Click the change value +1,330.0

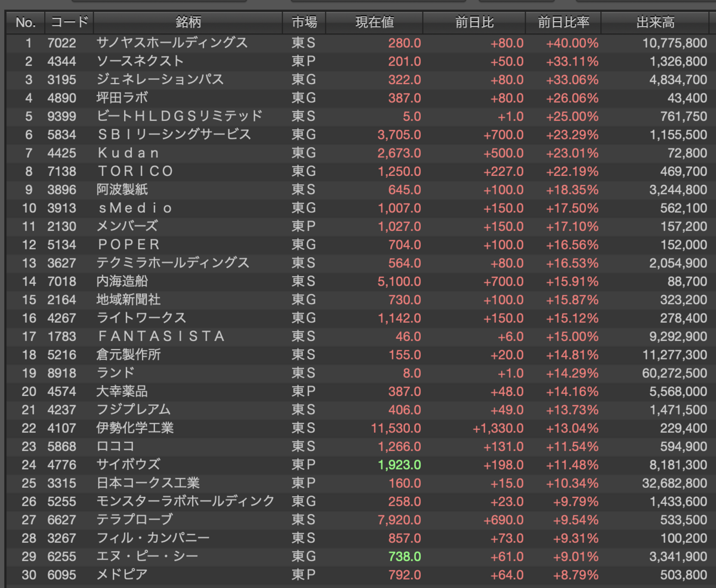click(x=498, y=428)
